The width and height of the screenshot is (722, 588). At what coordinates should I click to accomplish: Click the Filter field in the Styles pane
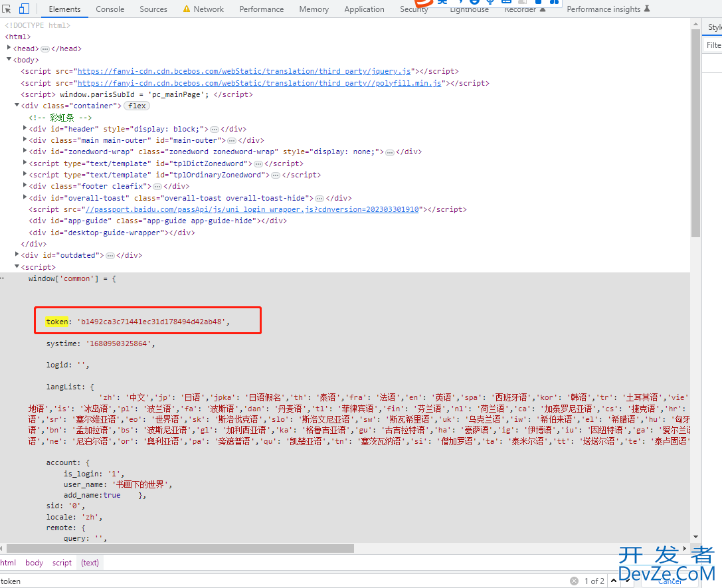[713, 45]
